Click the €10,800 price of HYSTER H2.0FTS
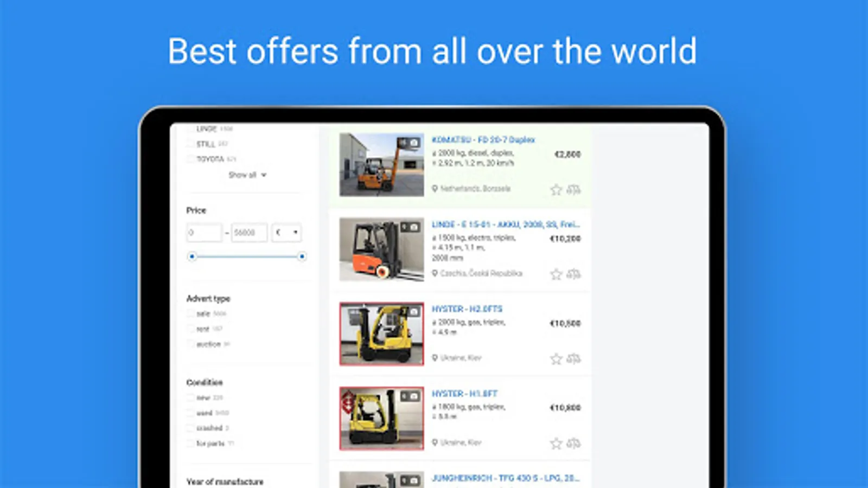Screen dimensions: 868x488 565,323
